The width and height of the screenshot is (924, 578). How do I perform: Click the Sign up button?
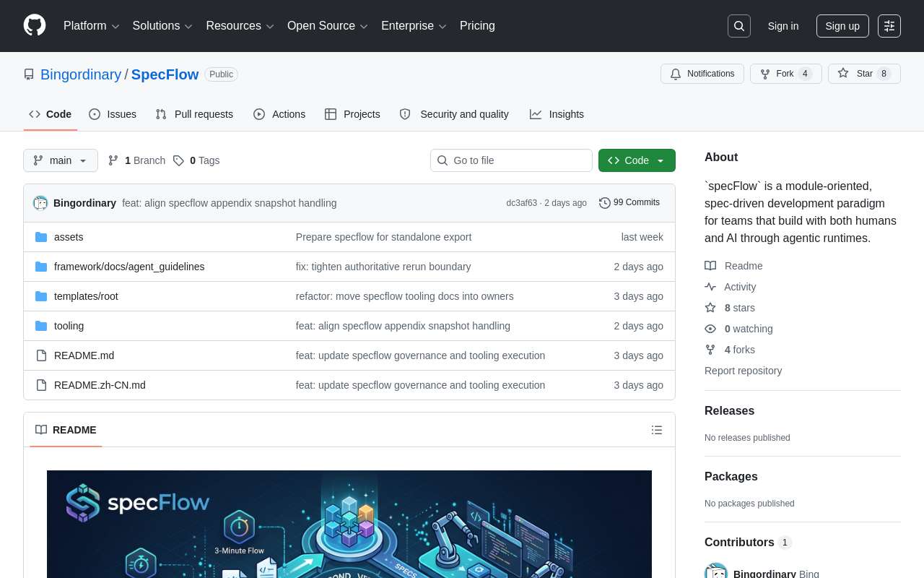842,26
